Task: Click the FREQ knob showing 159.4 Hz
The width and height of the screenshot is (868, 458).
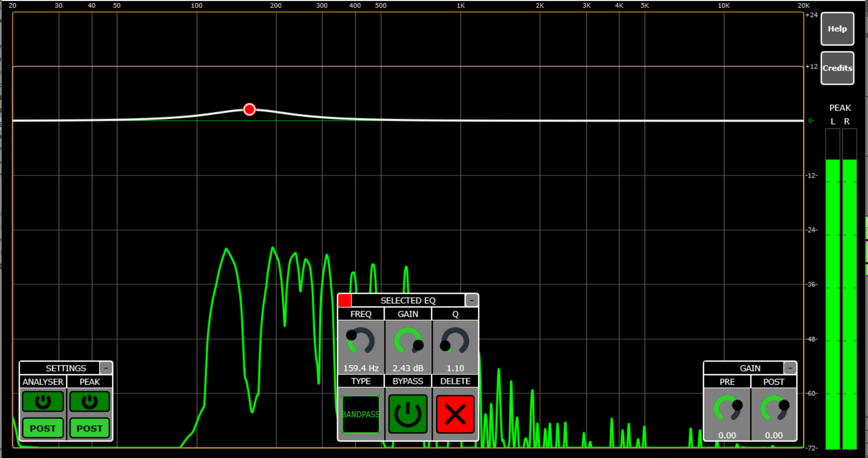Action: [361, 341]
